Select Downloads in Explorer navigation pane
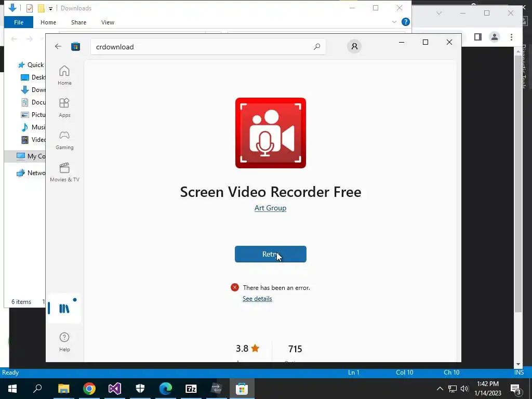532x399 pixels. (33, 90)
